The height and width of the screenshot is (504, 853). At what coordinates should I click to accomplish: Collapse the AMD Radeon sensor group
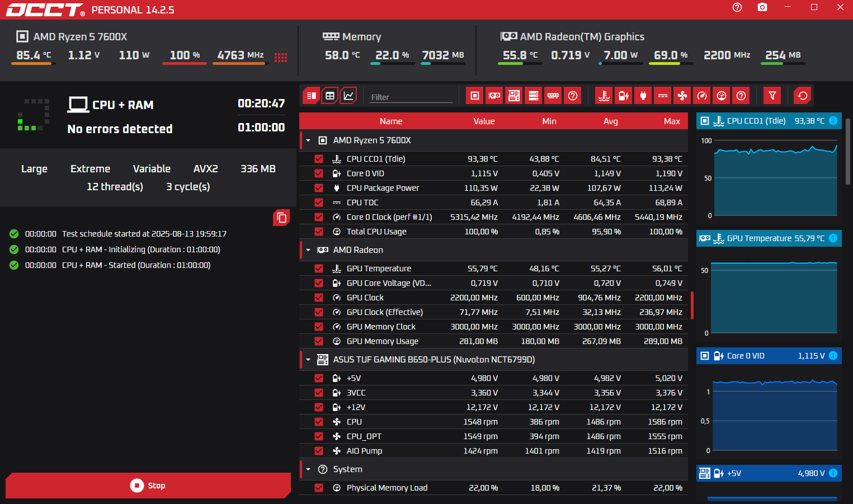coord(308,250)
